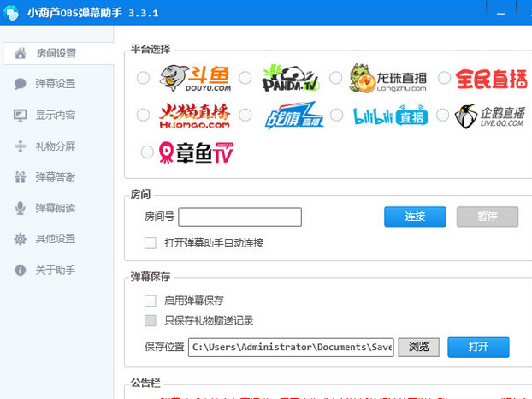532x399 pixels.
Task: Select the Douyu radio button
Action: [143, 78]
